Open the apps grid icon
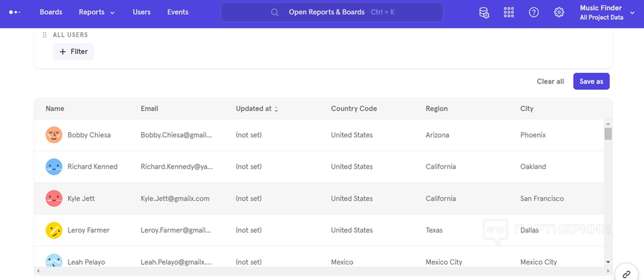Screen dimensions: 644x280 (508, 13)
